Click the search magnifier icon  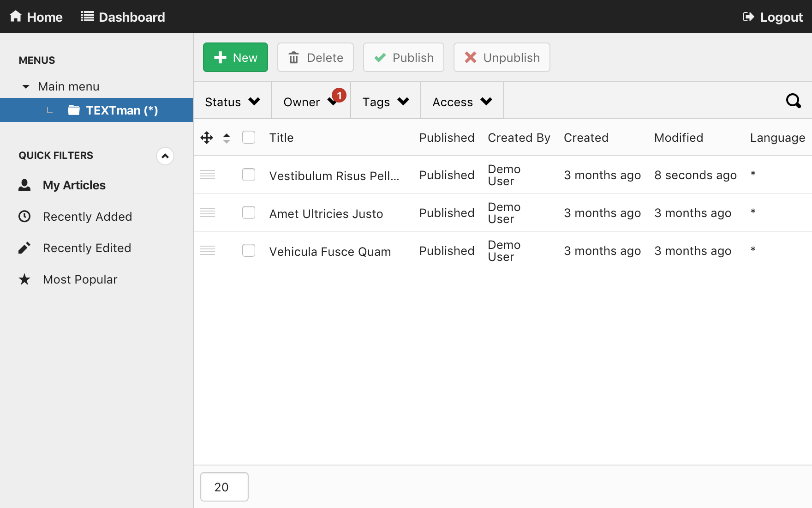pos(793,101)
